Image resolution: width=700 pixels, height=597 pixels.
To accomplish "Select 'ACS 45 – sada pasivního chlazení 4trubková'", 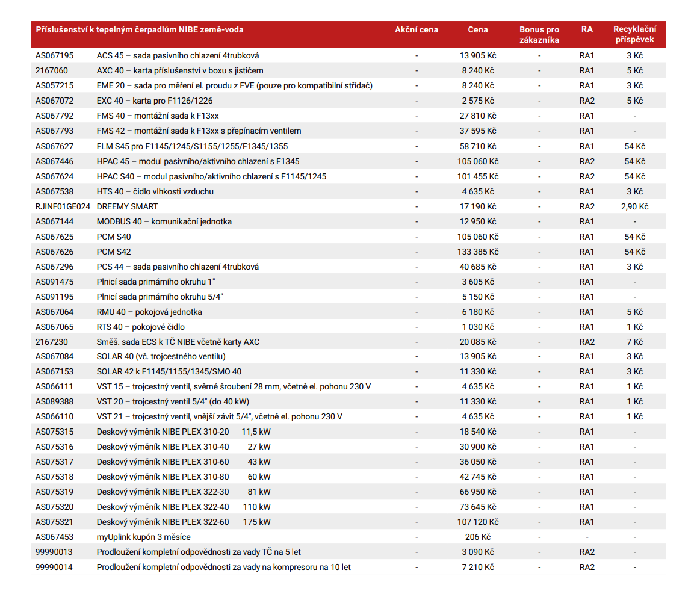I will click(178, 56).
